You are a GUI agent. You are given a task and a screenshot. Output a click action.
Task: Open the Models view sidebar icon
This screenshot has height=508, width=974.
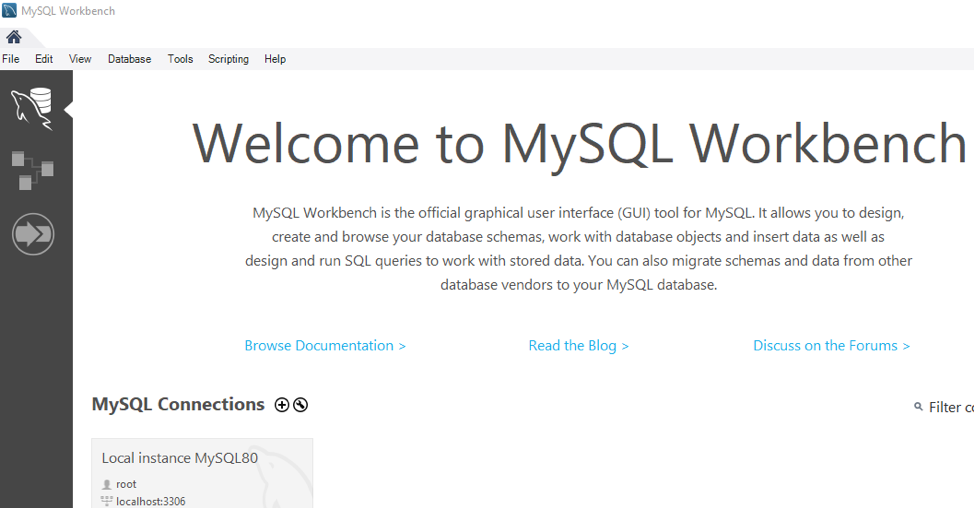(x=32, y=170)
